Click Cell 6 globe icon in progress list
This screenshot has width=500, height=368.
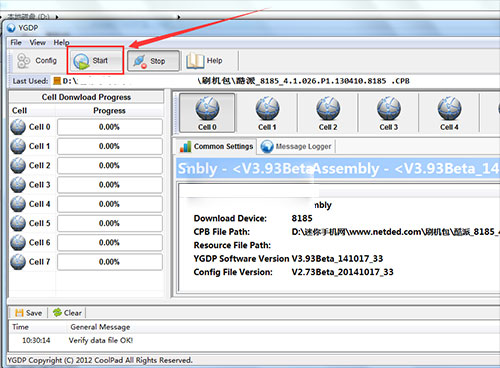[18, 243]
